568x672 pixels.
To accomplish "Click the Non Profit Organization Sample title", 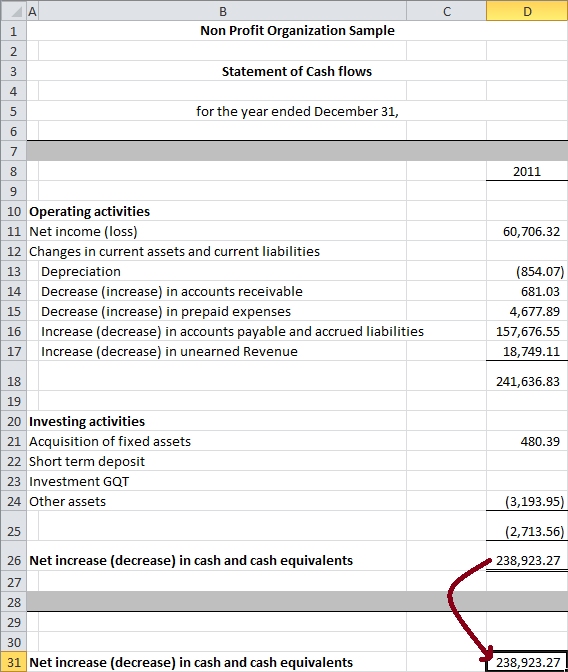I will (297, 30).
